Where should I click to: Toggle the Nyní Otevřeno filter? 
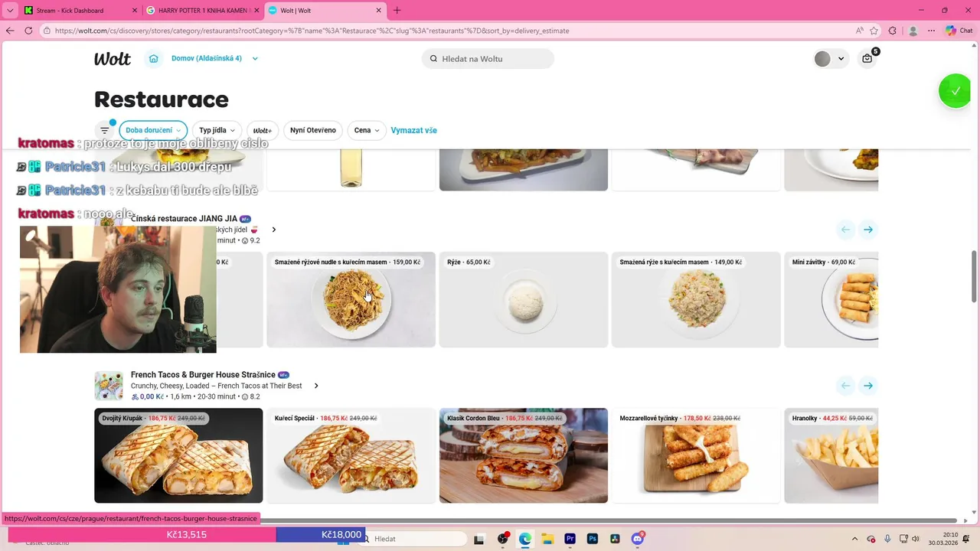(x=313, y=130)
